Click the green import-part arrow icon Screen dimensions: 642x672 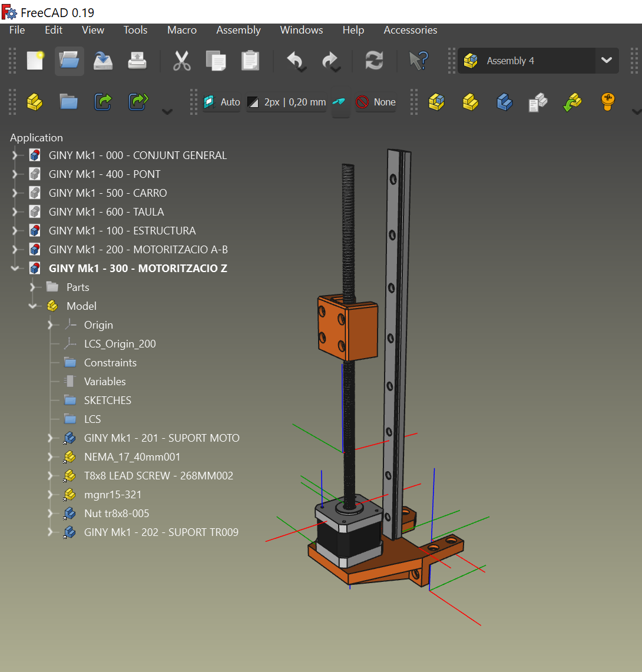pyautogui.click(x=572, y=102)
